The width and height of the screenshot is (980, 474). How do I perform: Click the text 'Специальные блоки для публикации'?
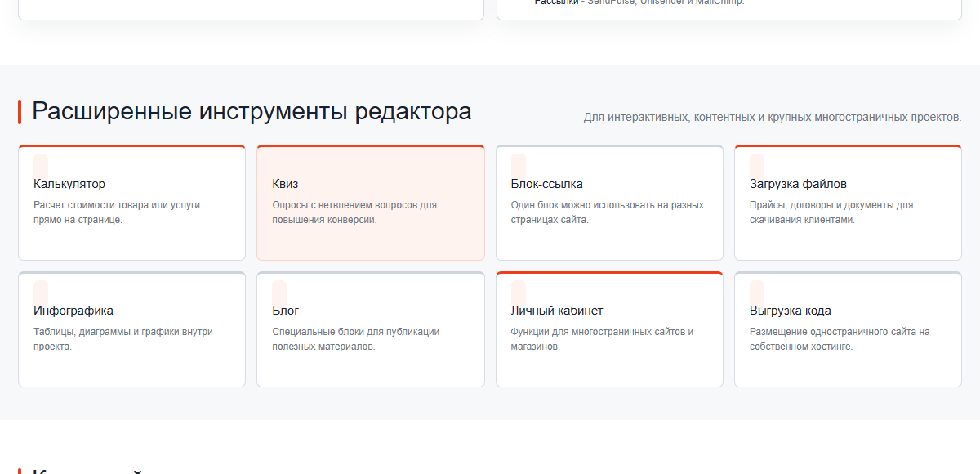tap(356, 332)
